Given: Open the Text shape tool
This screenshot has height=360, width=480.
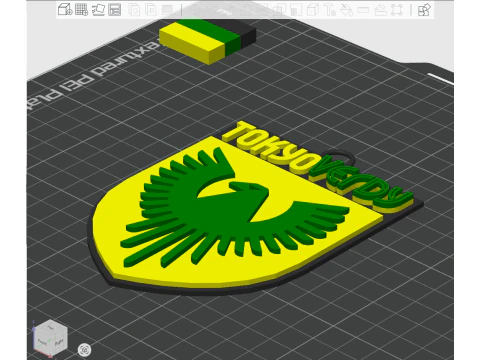Looking at the screenshot, I should click(x=331, y=10).
